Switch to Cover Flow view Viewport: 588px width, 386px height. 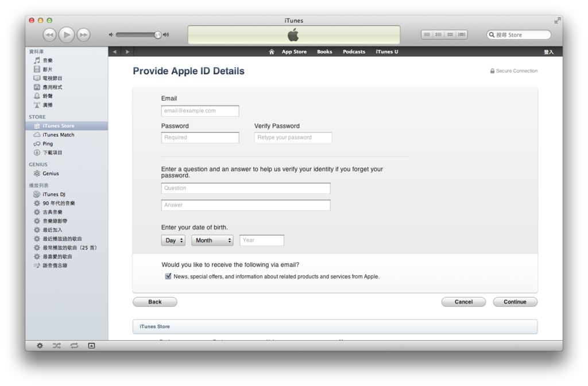pyautogui.click(x=462, y=34)
